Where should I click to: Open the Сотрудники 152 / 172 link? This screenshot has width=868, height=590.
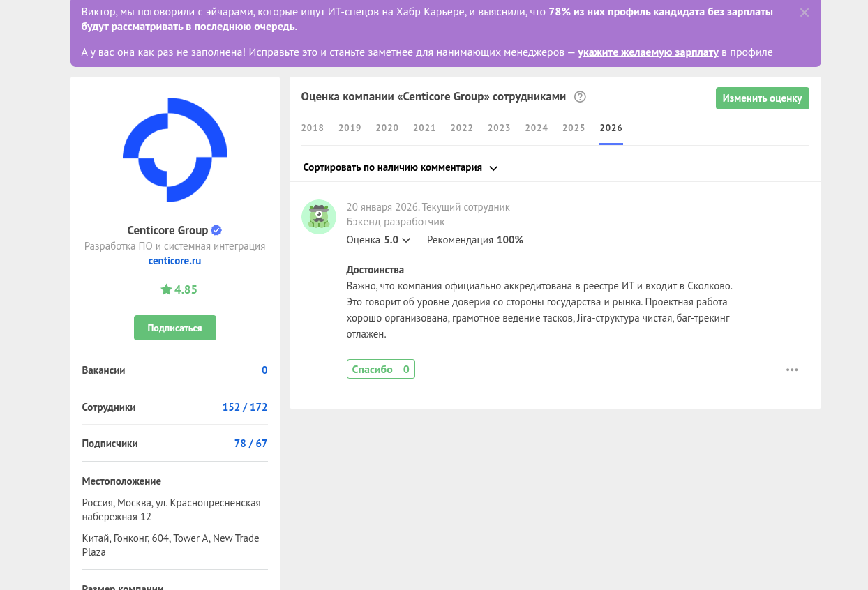(245, 407)
